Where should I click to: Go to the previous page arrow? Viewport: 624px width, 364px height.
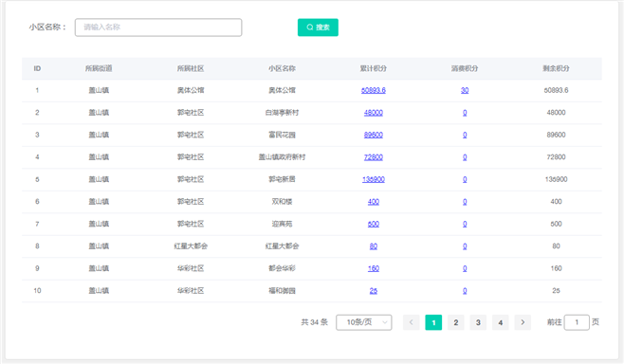411,322
